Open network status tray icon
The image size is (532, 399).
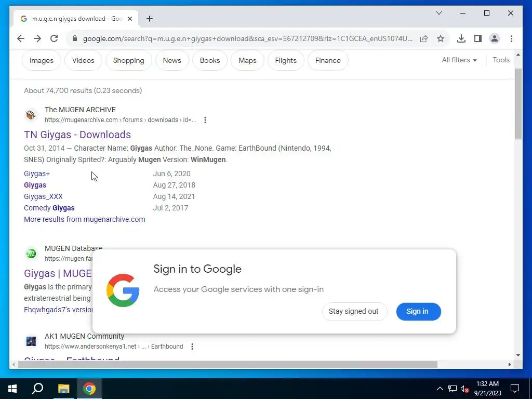click(453, 389)
